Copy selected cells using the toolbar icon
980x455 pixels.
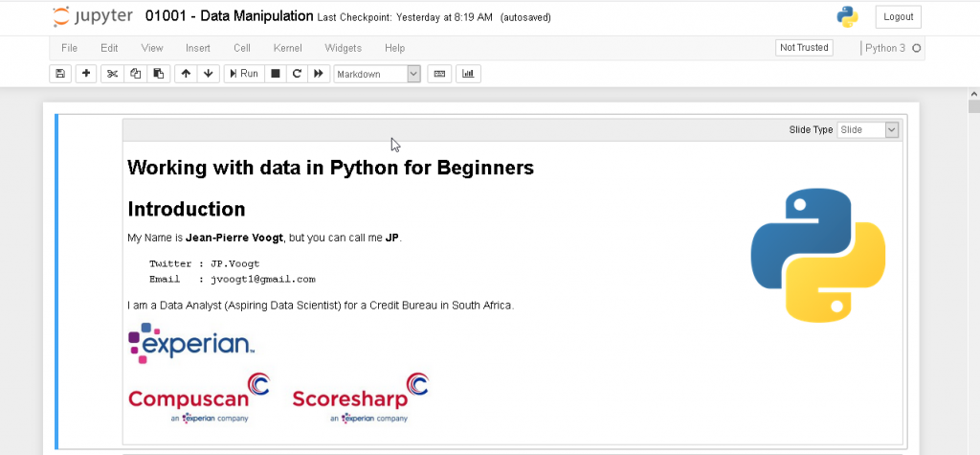(x=135, y=74)
